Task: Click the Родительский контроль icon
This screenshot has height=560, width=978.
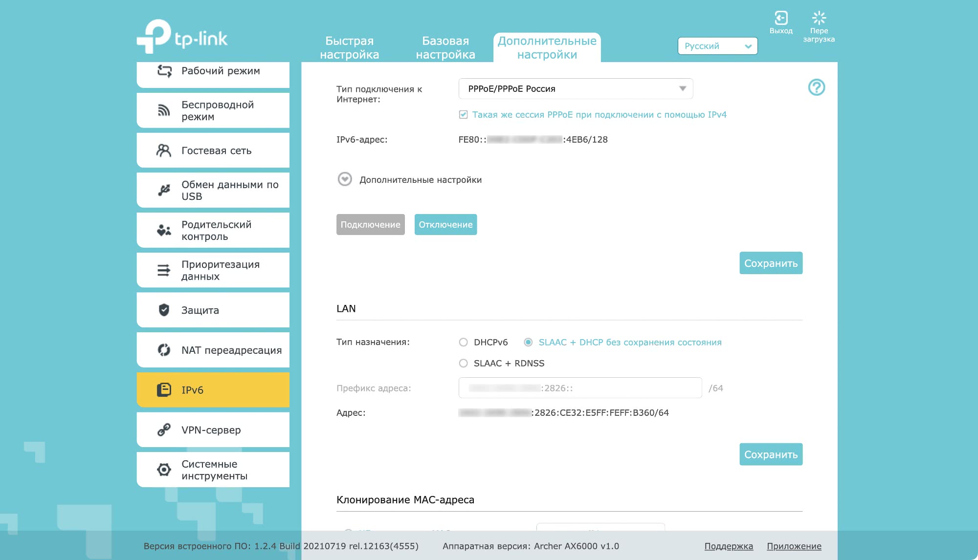Action: pos(164,230)
